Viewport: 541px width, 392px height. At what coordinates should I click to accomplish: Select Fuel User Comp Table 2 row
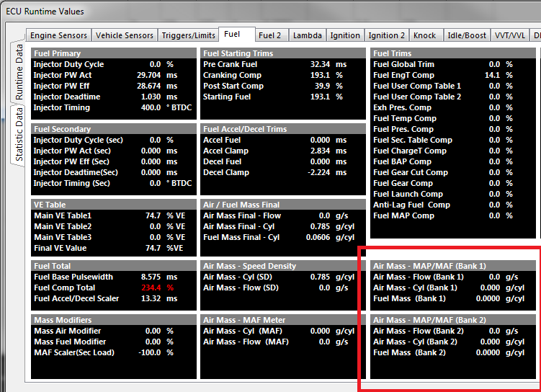453,97
